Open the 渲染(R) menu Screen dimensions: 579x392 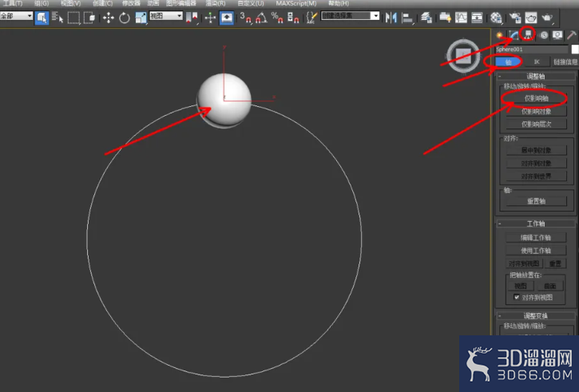216,3
